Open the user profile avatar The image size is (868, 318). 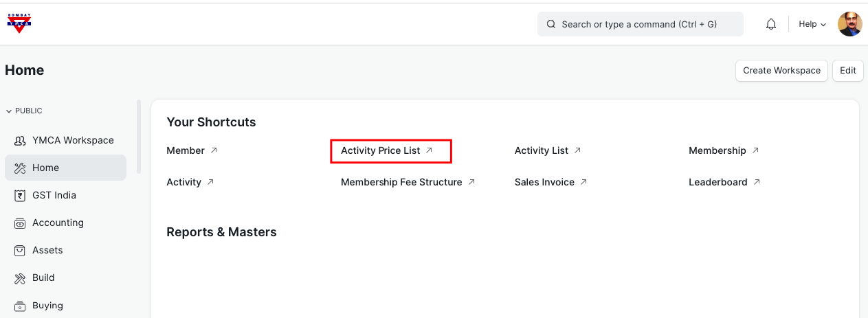850,24
